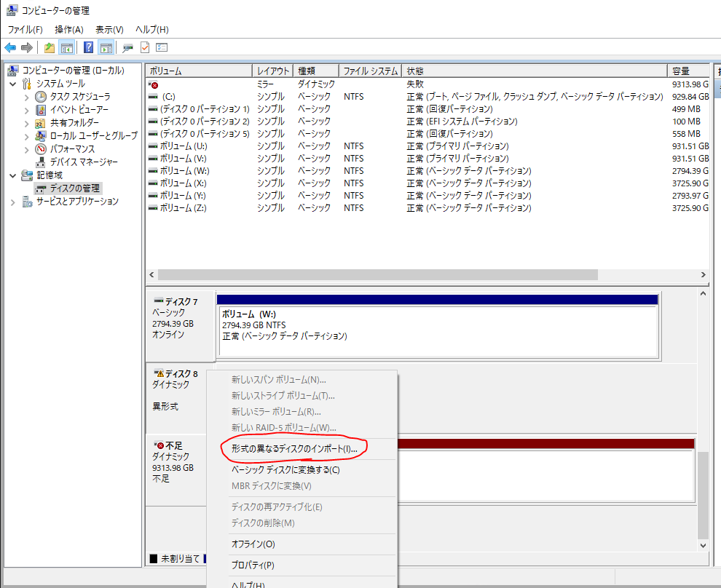Image resolution: width=721 pixels, height=588 pixels.
Task: Click the red X failed volume icon
Action: click(x=154, y=84)
